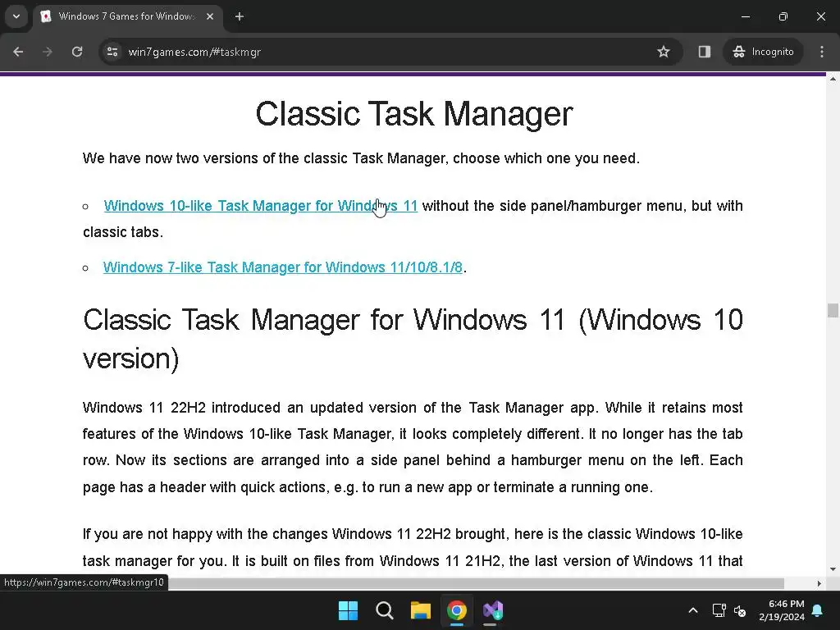Open File Explorer from the taskbar
Image resolution: width=840 pixels, height=630 pixels.
[421, 610]
